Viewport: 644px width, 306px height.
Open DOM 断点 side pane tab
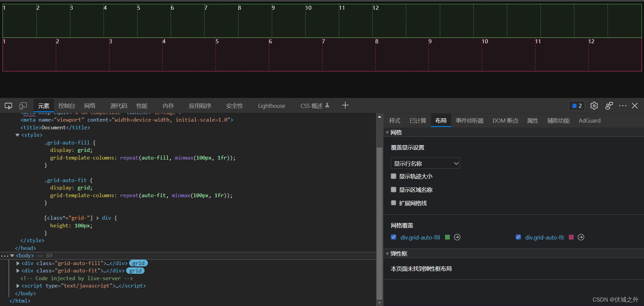coord(505,121)
